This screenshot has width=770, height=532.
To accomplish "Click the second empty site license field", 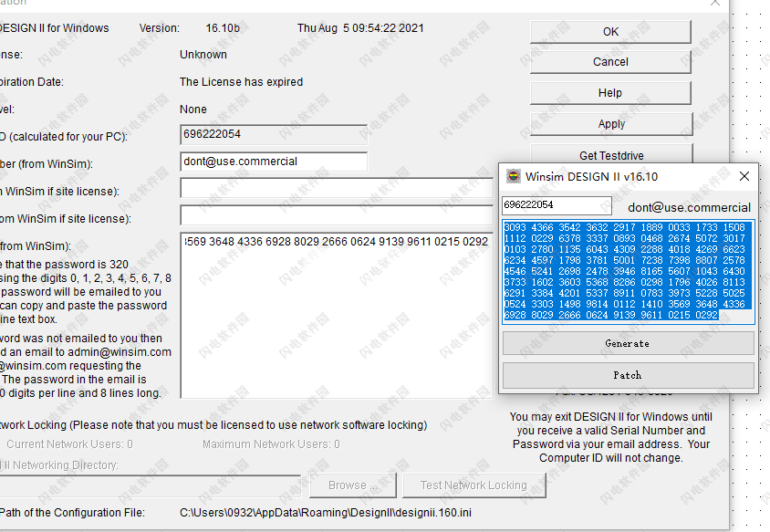I will point(337,215).
